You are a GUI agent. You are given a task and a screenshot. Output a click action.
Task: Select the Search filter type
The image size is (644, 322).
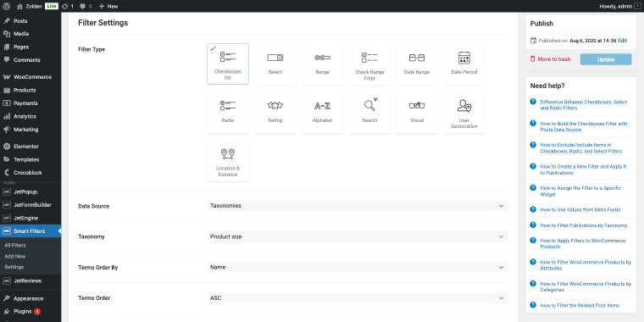[x=369, y=113]
